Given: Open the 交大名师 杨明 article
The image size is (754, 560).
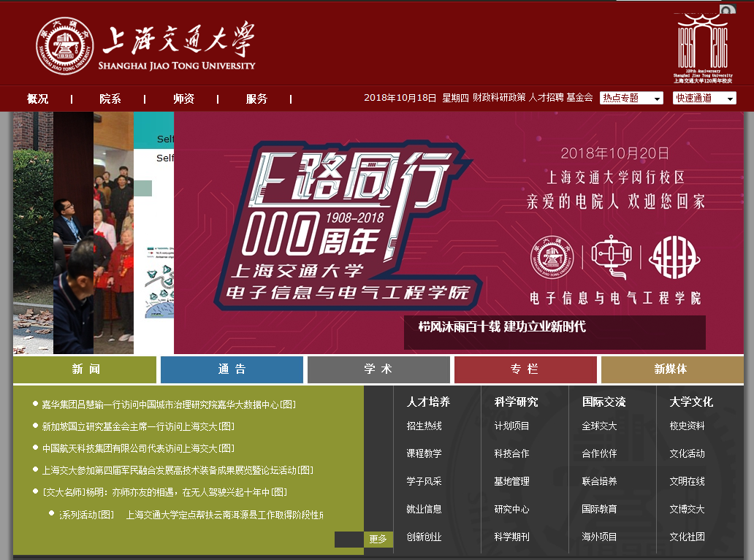Looking at the screenshot, I should 164,492.
